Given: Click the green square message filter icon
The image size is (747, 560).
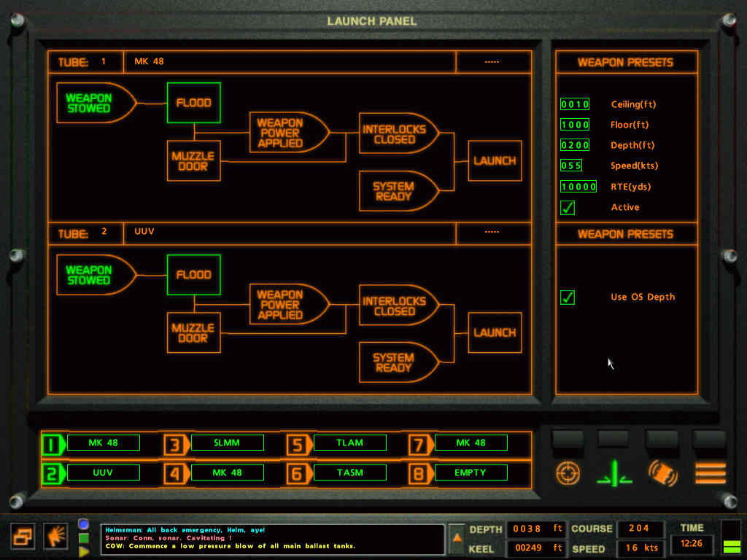Looking at the screenshot, I should tap(83, 538).
